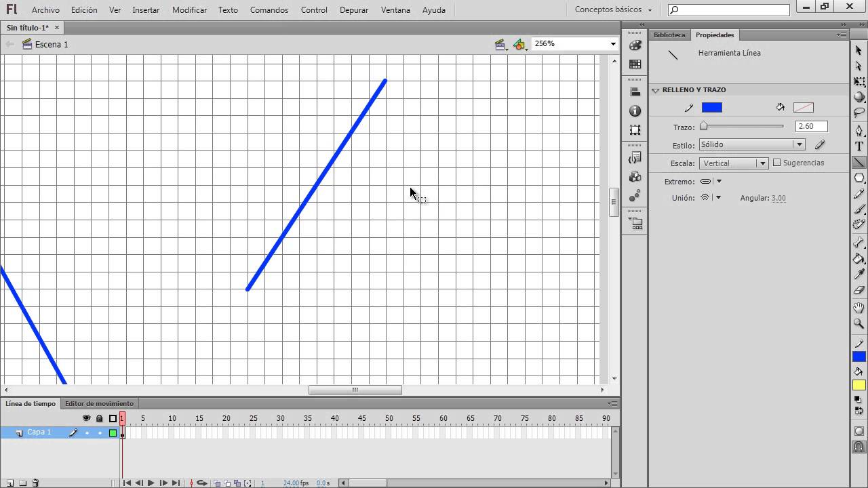Screen dimensions: 868x488
Task: Select the Pencil tool
Action: coord(859,194)
